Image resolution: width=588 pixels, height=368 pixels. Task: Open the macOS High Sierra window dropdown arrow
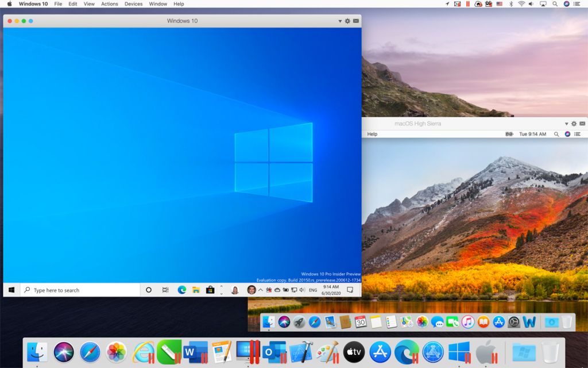(566, 123)
